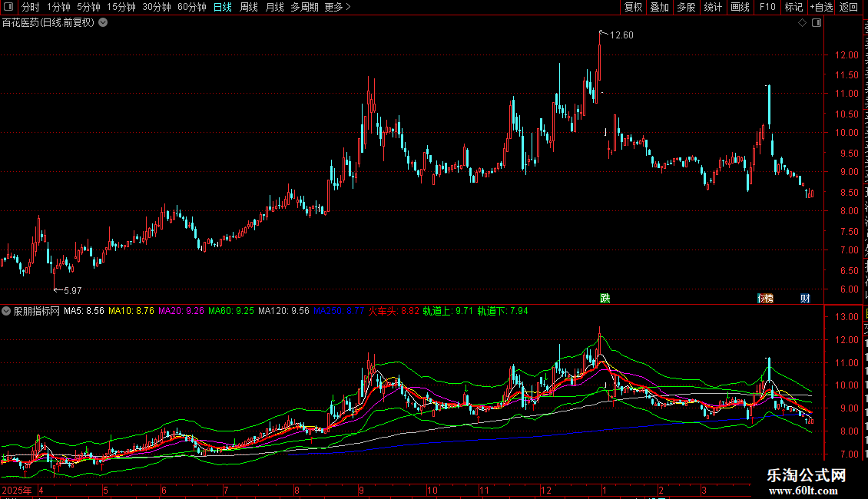868x499 pixels.
Task: Click the 轨道下: 7.94 indicator value
Action: tap(502, 311)
